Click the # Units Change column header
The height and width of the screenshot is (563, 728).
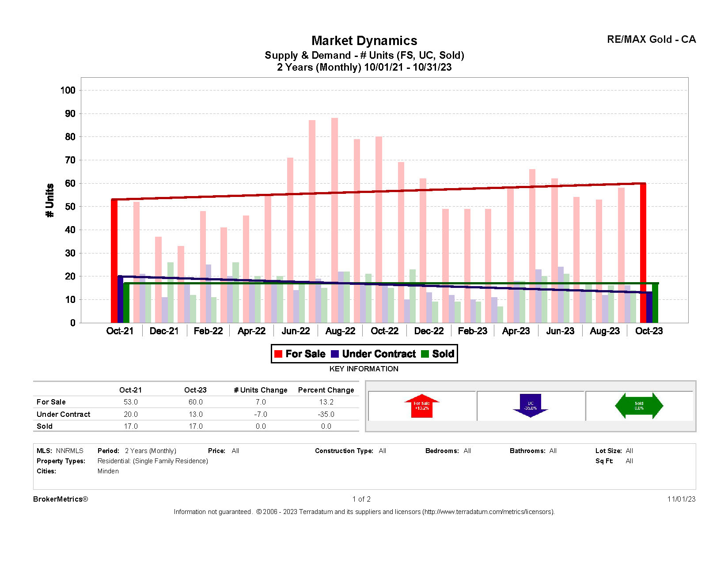261,390
